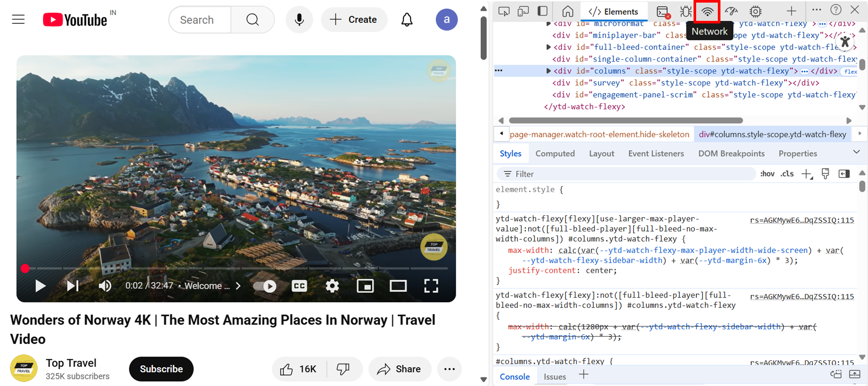
Task: Share the video
Action: click(x=400, y=369)
